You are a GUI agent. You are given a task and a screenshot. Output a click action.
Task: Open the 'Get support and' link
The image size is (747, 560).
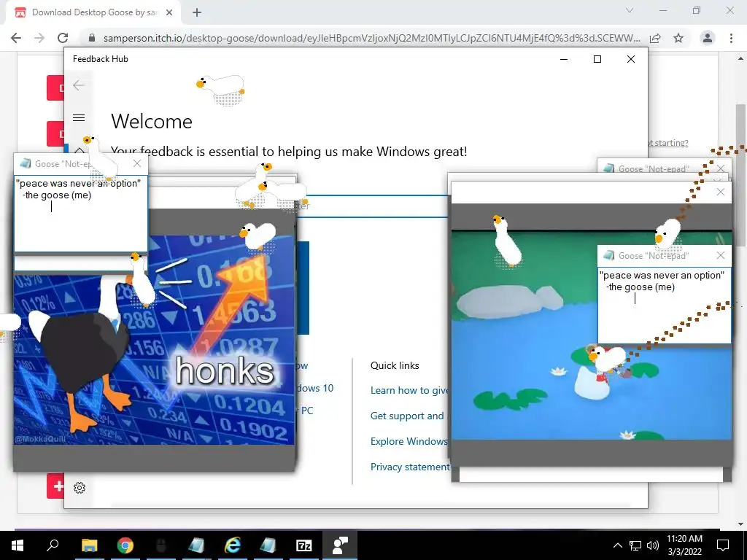pyautogui.click(x=407, y=416)
